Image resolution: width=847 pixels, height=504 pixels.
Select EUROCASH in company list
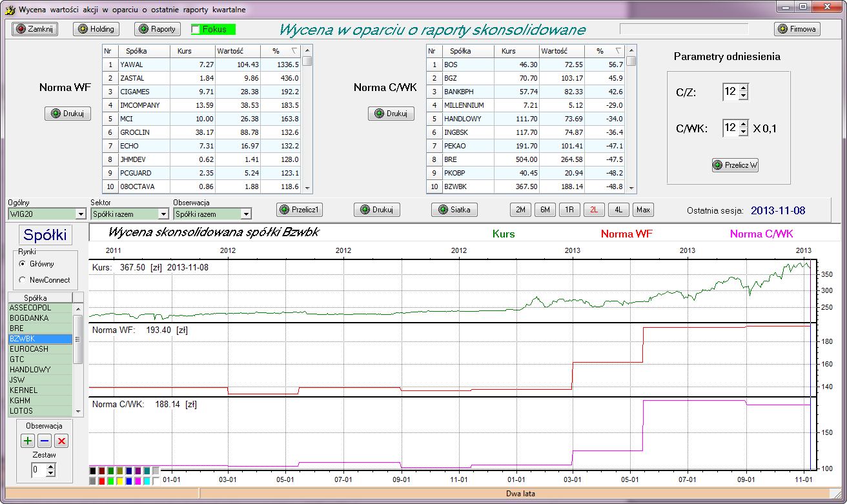tap(40, 349)
